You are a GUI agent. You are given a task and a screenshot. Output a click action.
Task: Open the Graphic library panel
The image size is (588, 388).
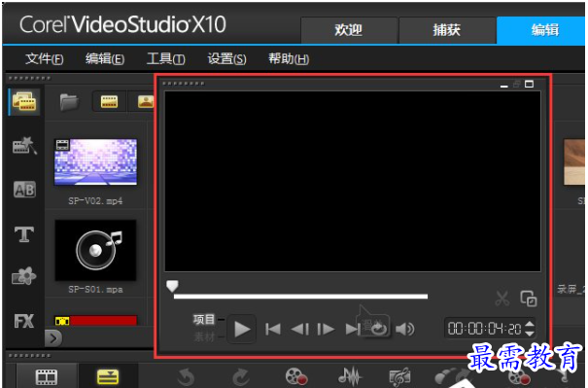point(24,276)
